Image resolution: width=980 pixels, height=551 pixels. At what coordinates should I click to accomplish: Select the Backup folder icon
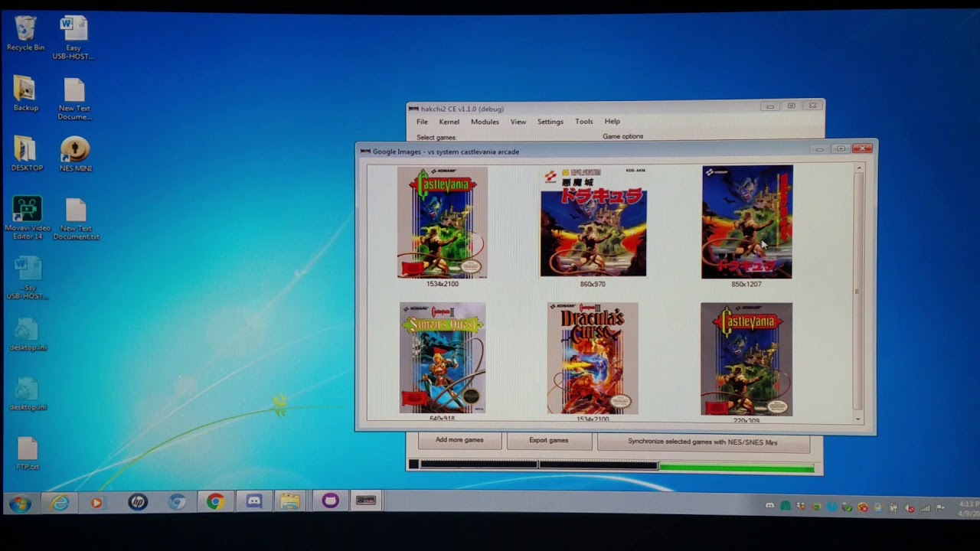click(25, 94)
